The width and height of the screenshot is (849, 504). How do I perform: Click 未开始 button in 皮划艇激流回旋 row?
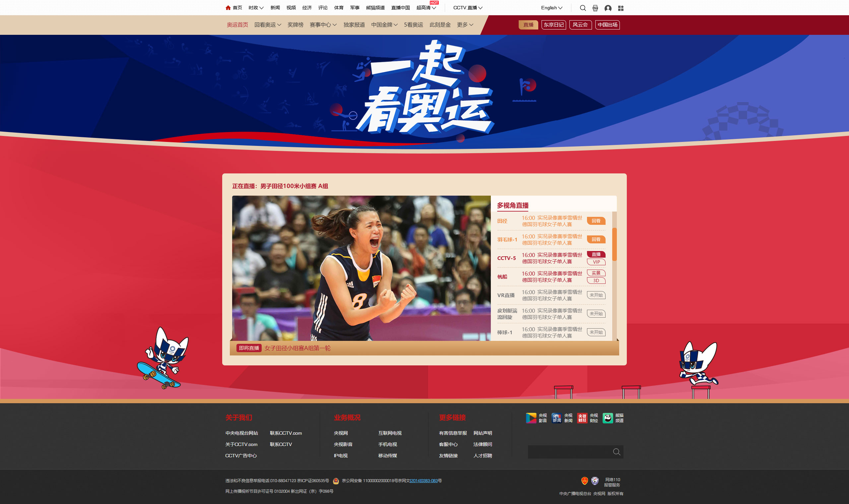596,314
